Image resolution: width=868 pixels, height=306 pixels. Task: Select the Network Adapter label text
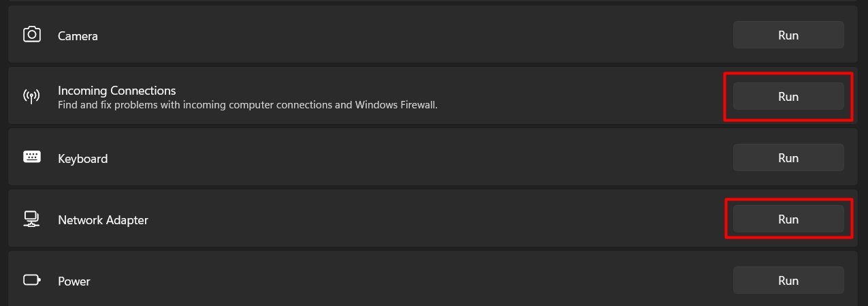pyautogui.click(x=103, y=220)
